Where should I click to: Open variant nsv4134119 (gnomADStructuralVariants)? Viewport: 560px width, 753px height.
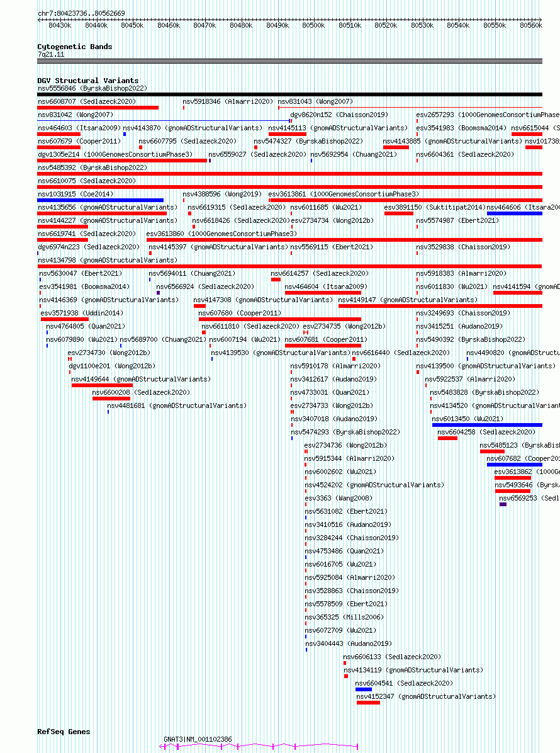(413, 670)
